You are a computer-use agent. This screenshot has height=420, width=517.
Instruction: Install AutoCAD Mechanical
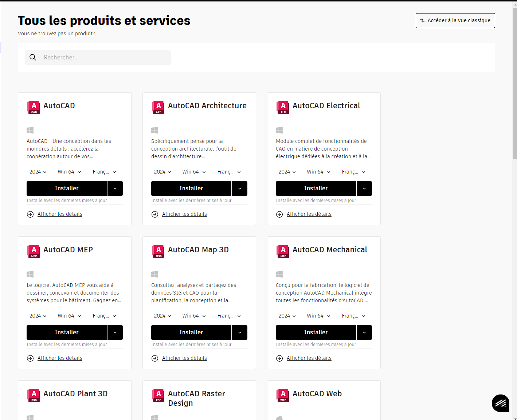316,332
